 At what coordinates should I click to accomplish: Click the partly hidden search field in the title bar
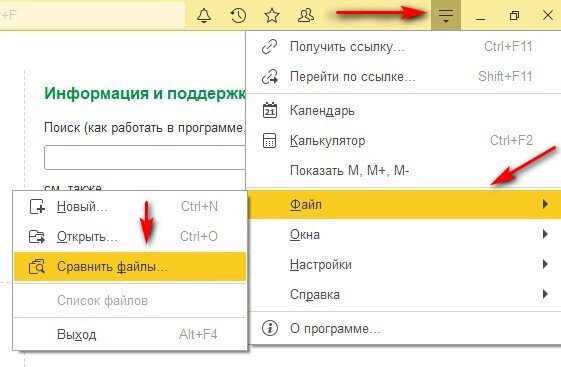[x=92, y=15]
